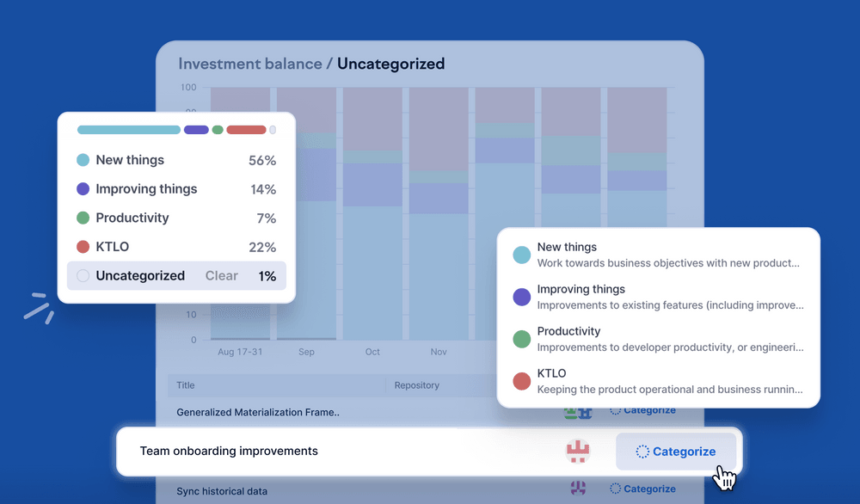
Task: Click the Repository column header
Action: [x=417, y=385]
